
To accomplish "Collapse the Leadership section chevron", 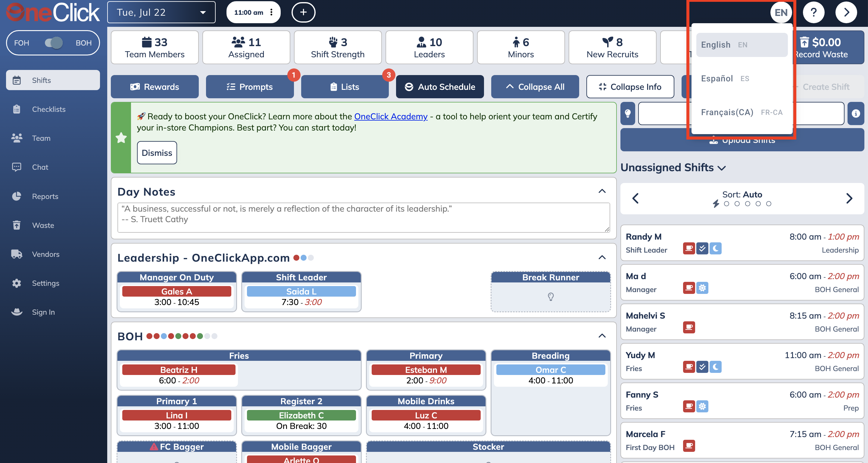I will 602,258.
